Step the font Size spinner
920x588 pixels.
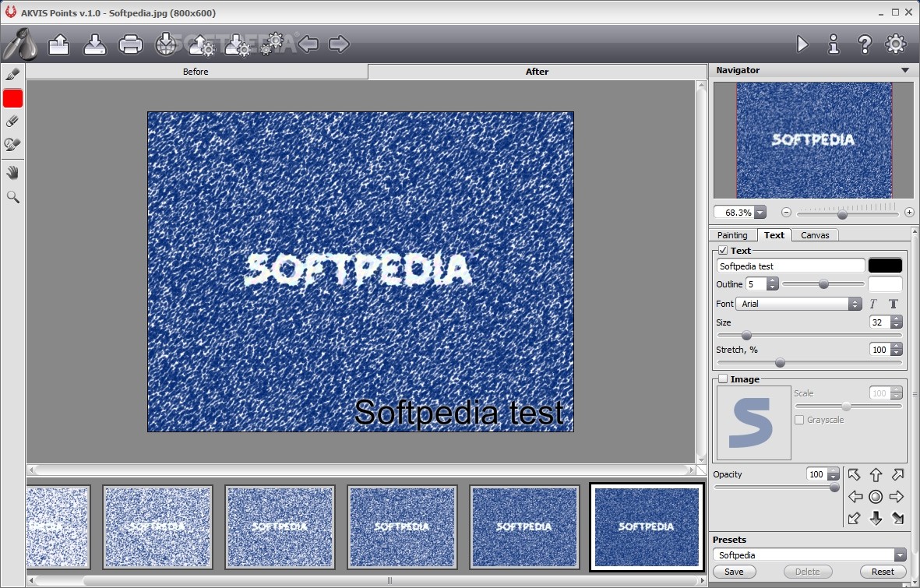(896, 322)
